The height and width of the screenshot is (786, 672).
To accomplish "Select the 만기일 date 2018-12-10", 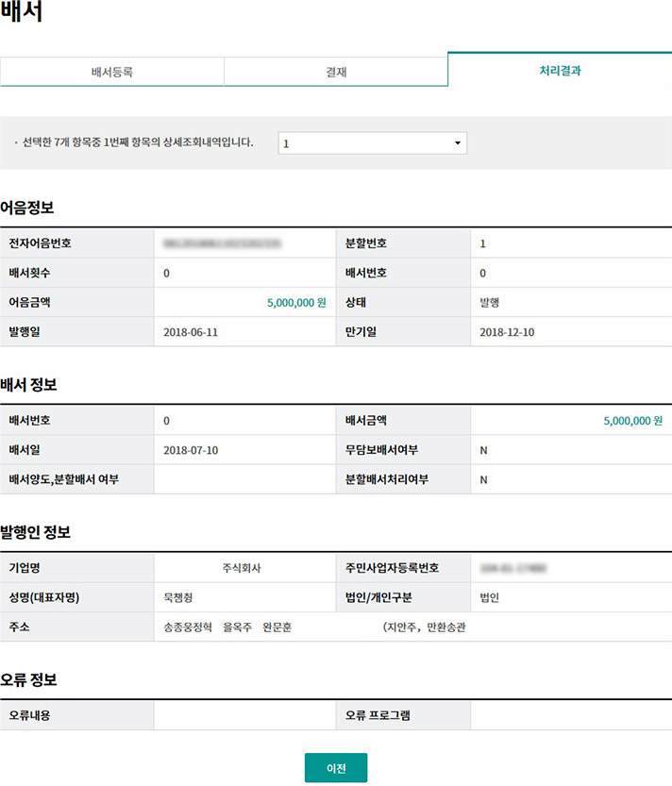I will 507,332.
